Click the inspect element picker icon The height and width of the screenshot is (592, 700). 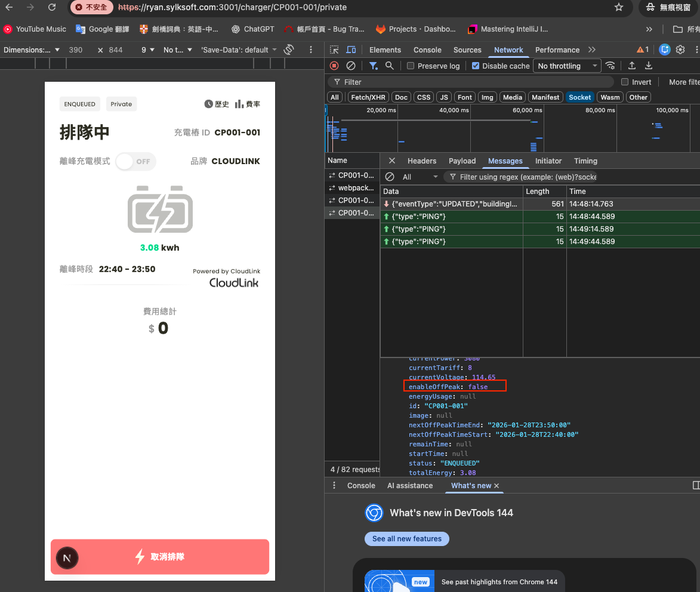click(x=334, y=50)
